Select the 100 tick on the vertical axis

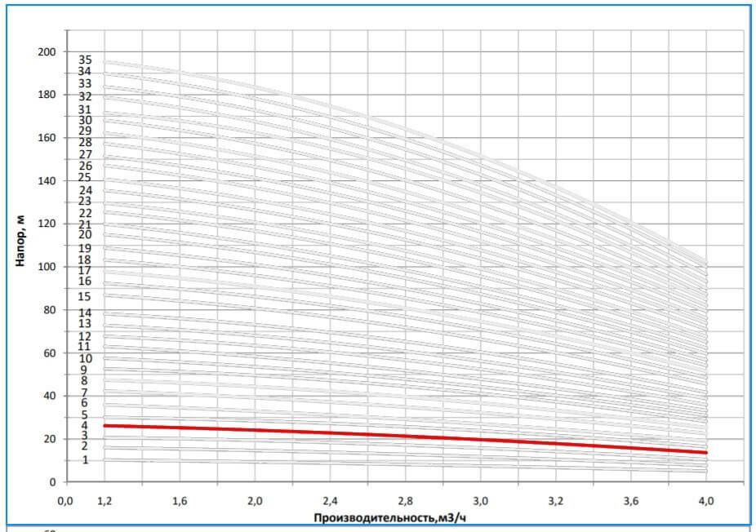pos(47,267)
